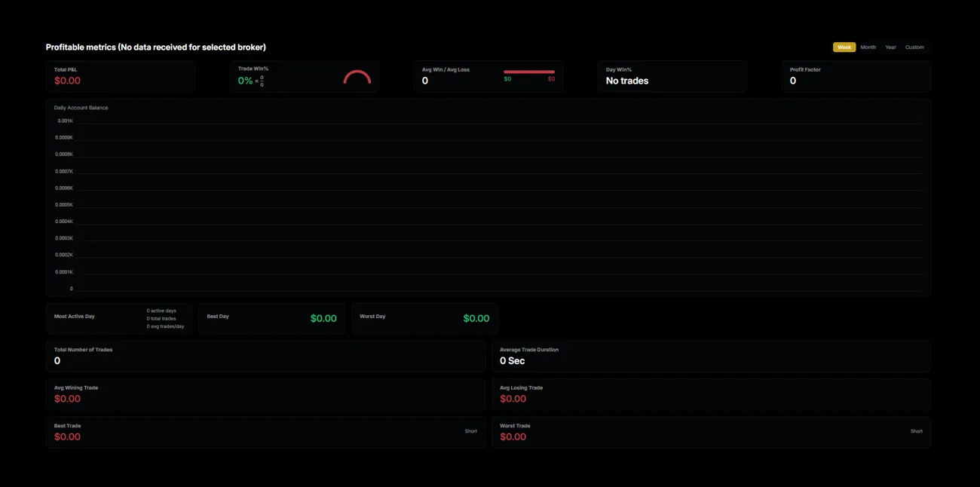This screenshot has width=980, height=487.
Task: Click the Average Trade Duration '0 Sec' value
Action: point(512,361)
